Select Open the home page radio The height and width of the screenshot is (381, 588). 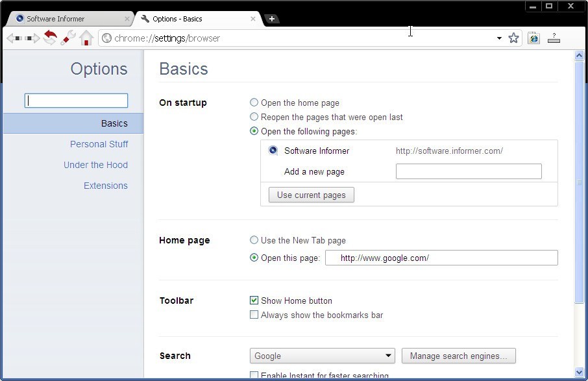coord(254,103)
